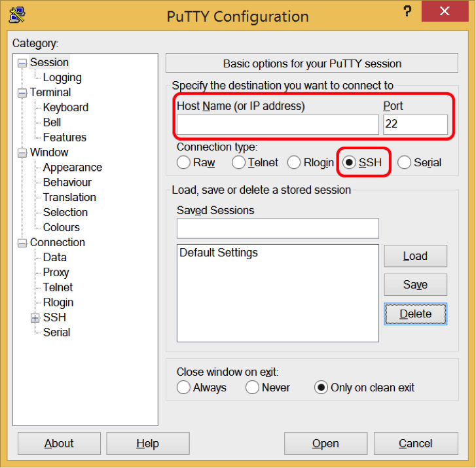Click the Cancel button

click(x=416, y=443)
